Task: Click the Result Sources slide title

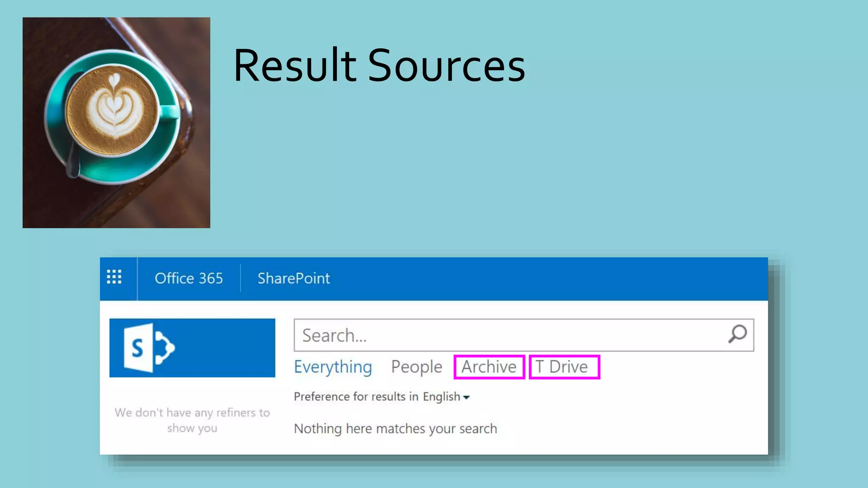Action: click(379, 65)
